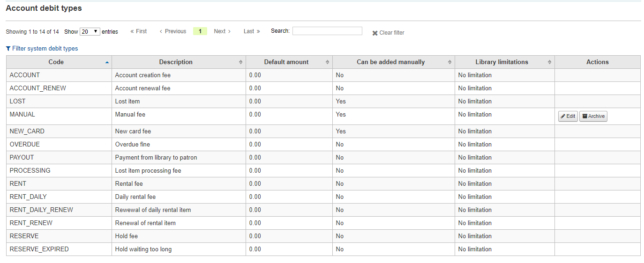The image size is (644, 263).
Task: Go to Next page of results
Action: (x=222, y=31)
